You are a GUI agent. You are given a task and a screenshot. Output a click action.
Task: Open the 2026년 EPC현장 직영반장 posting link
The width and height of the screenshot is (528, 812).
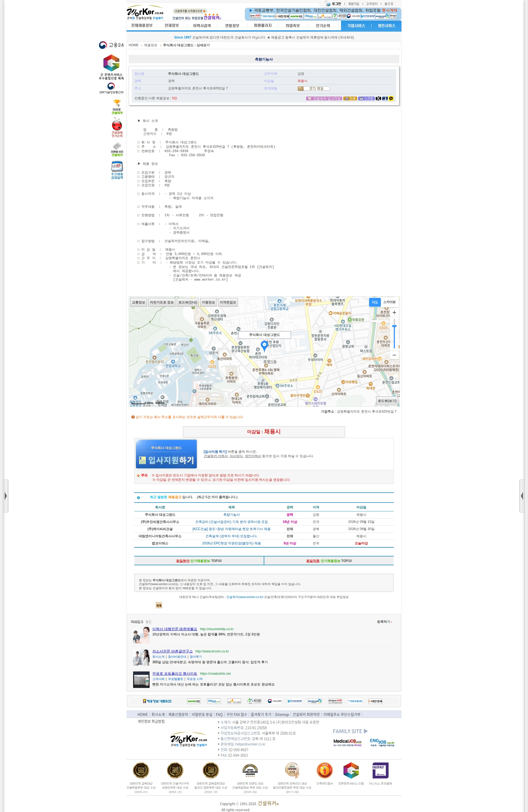(231, 543)
